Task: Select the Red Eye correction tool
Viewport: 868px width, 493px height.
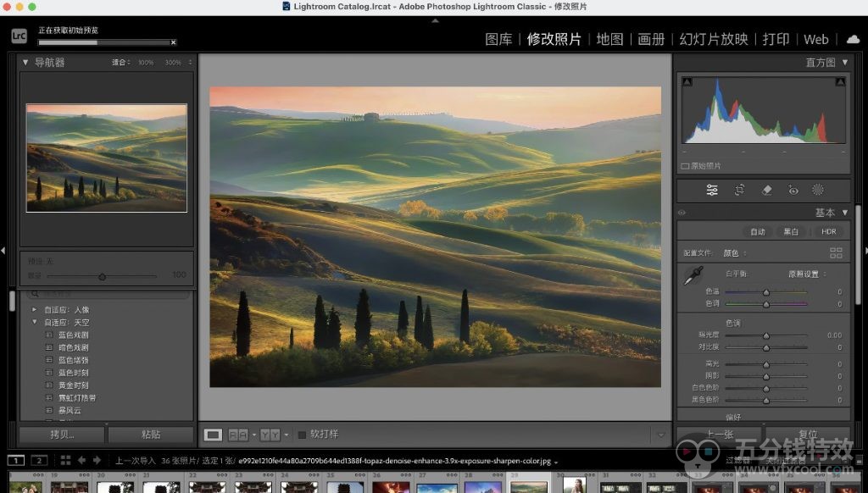Action: tap(793, 190)
